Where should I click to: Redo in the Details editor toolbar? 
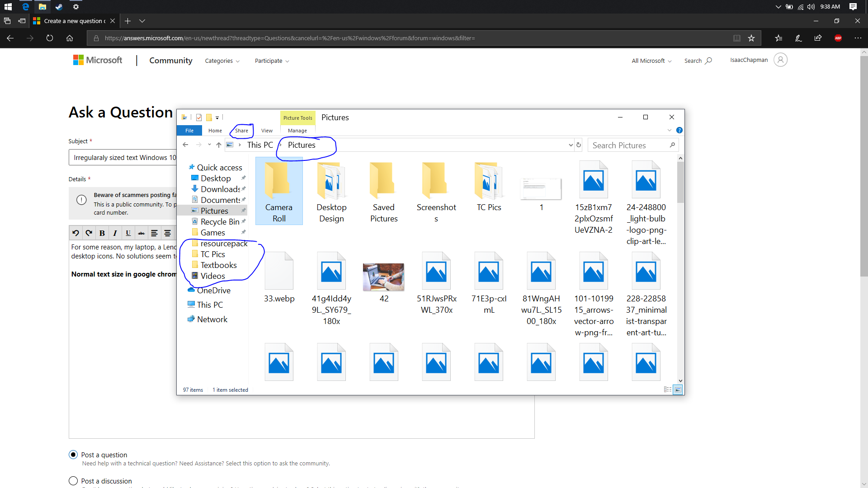89,233
